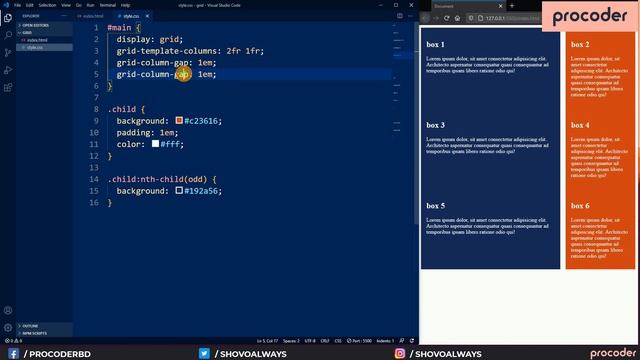Image resolution: width=640 pixels, height=360 pixels.
Task: Click the notifications icon in the status bar
Action: (x=412, y=341)
